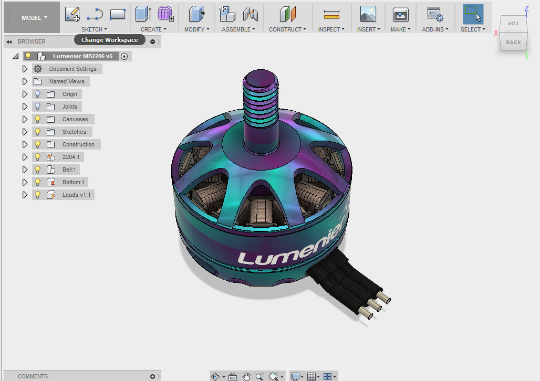This screenshot has width=540, height=381.
Task: Click the pin button on BROWSER header
Action: tap(153, 42)
